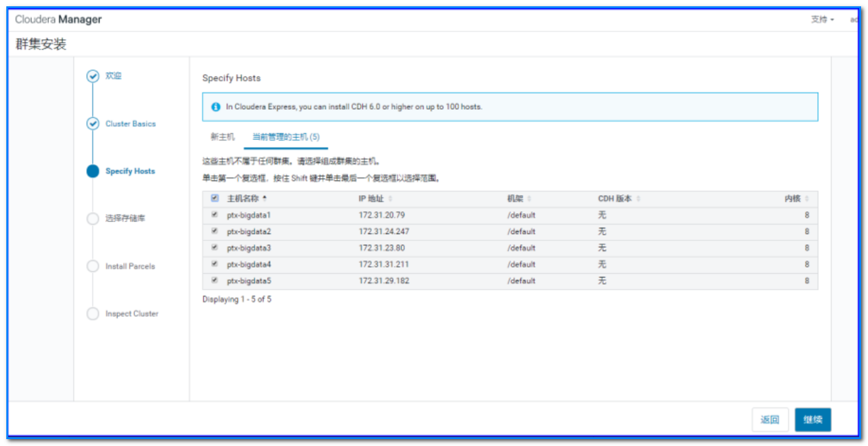Sort by CDH 版本 column

pos(619,199)
